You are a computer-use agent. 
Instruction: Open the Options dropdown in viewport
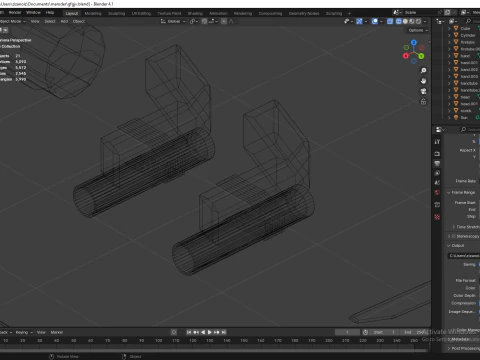coord(418,30)
